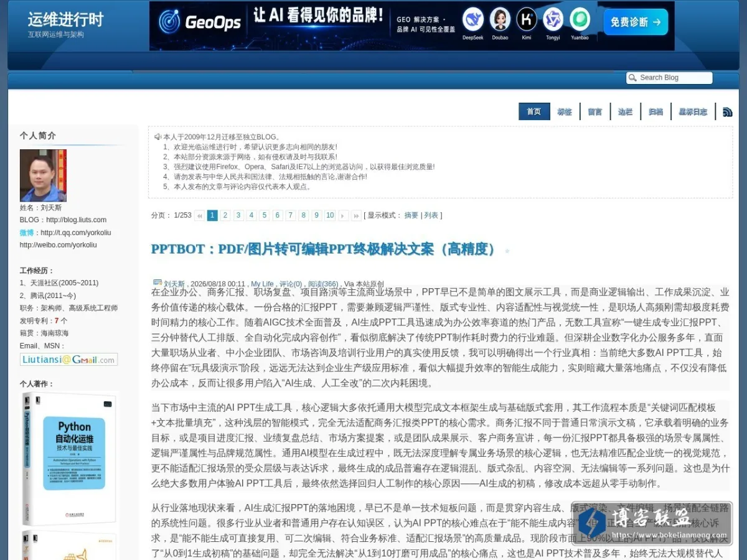
Task: Click the GeoOps radar logo in banner
Action: [169, 22]
